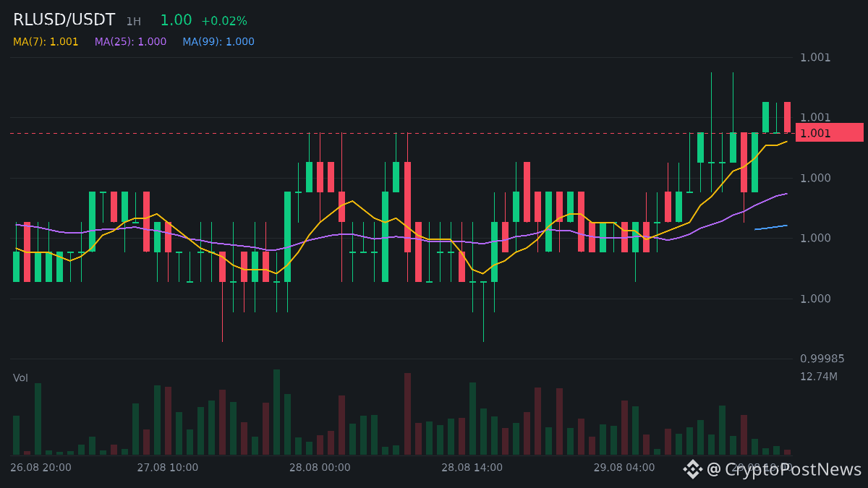Viewport: 868px width, 488px height.
Task: Click the green 1.00 last price
Action: click(x=176, y=20)
